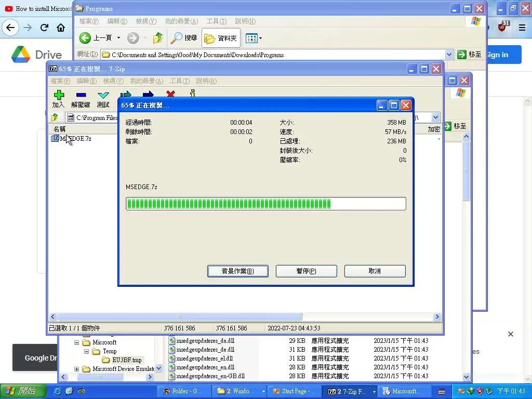
Task: Click the 7-Zip scroll right arrow
Action: pyautogui.click(x=437, y=317)
